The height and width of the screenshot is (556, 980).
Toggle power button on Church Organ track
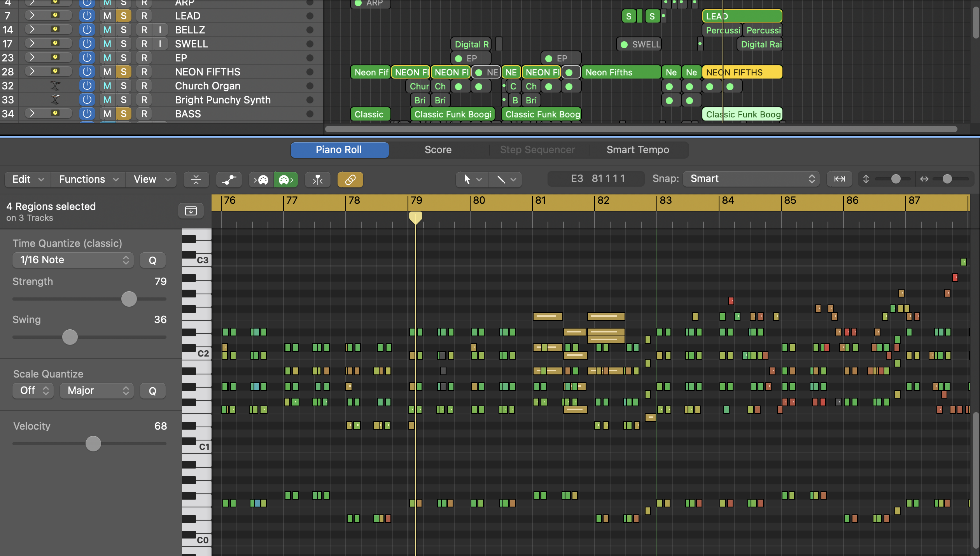pos(87,86)
